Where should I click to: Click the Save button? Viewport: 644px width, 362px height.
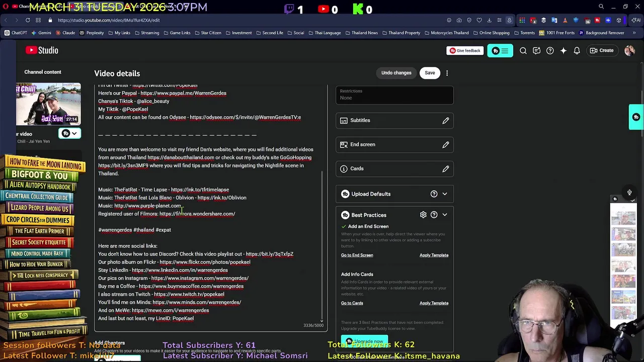(x=430, y=73)
